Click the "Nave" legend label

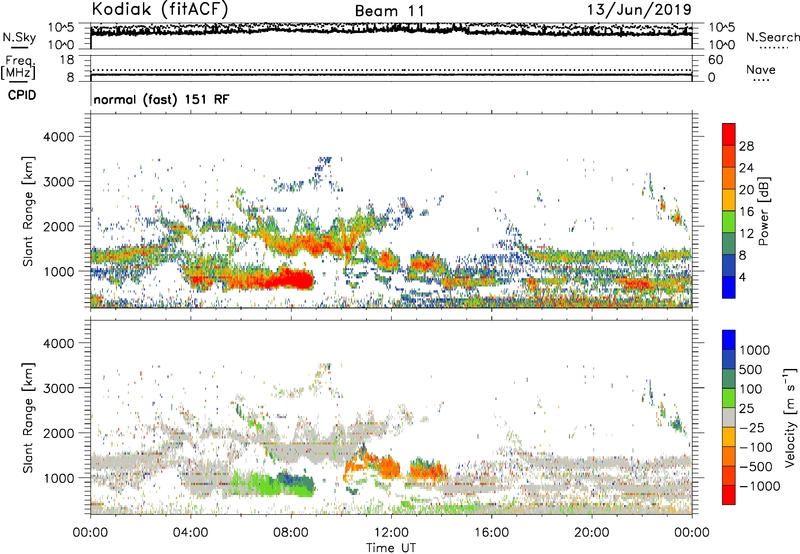pyautogui.click(x=760, y=70)
